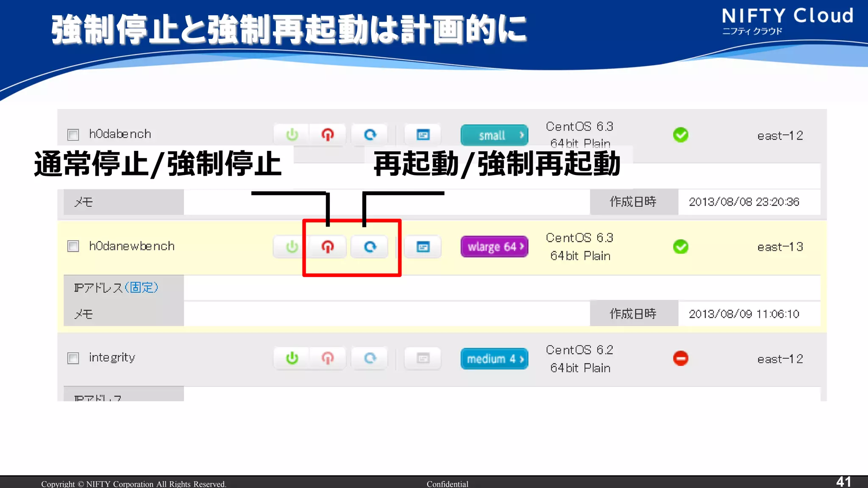Image resolution: width=868 pixels, height=488 pixels.
Task: Open the console icon for h0danewbench
Action: pos(423,247)
